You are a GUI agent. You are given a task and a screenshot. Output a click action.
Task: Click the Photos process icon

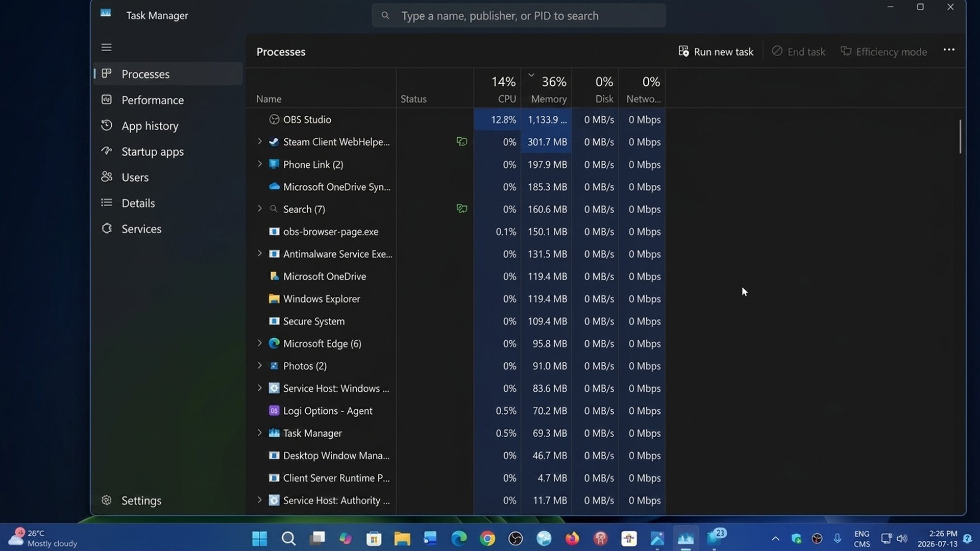274,366
